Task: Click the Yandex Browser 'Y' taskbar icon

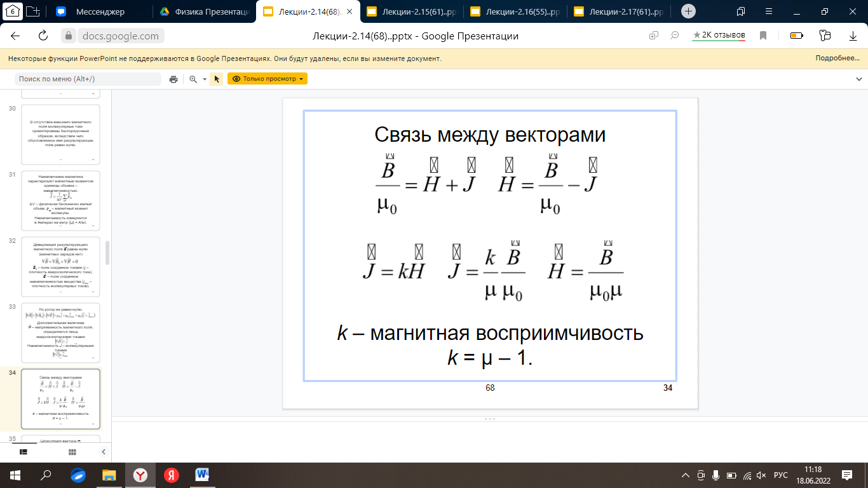Action: coord(140,475)
